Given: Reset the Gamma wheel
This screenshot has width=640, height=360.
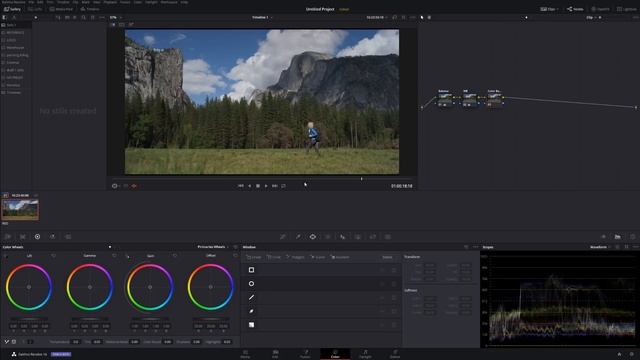Looking at the screenshot, I should click(114, 256).
